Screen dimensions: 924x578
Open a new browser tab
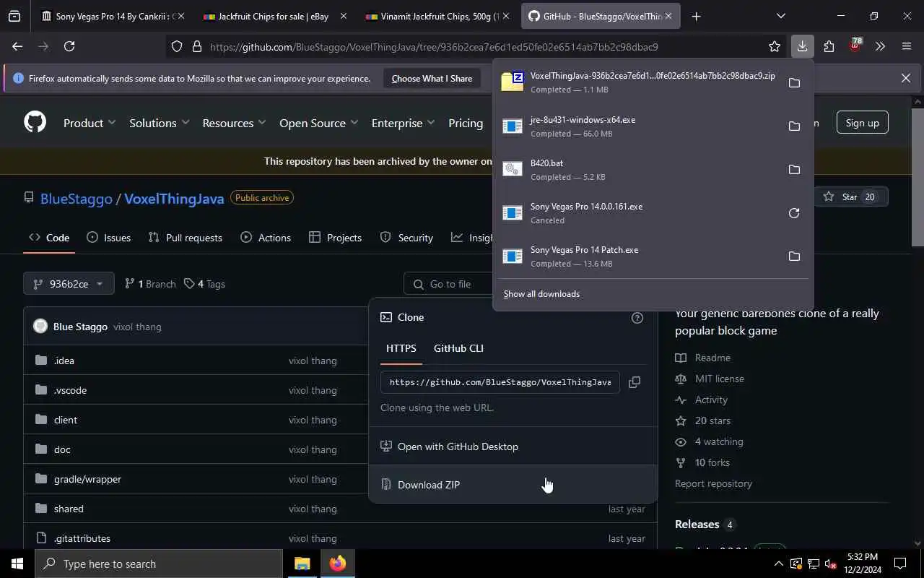(696, 16)
